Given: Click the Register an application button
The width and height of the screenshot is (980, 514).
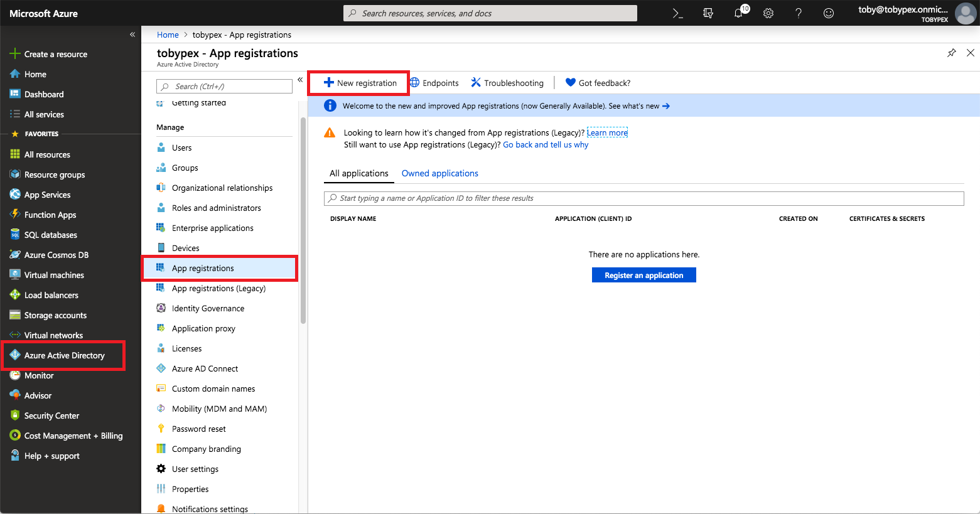Looking at the screenshot, I should pyautogui.click(x=643, y=276).
